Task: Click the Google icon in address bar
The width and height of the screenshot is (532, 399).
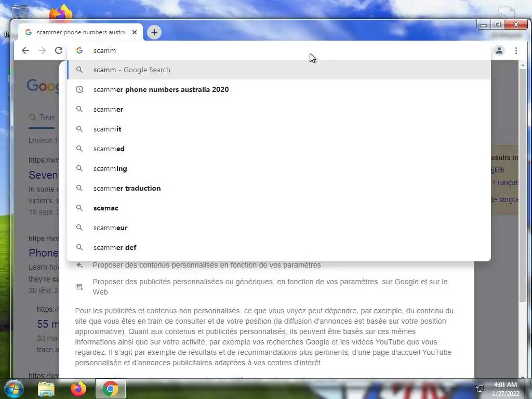Action: pos(79,50)
